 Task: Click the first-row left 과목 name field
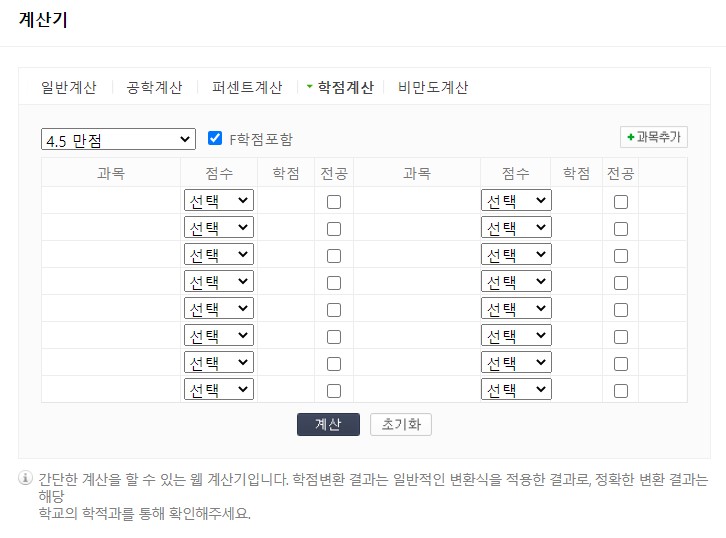click(111, 200)
